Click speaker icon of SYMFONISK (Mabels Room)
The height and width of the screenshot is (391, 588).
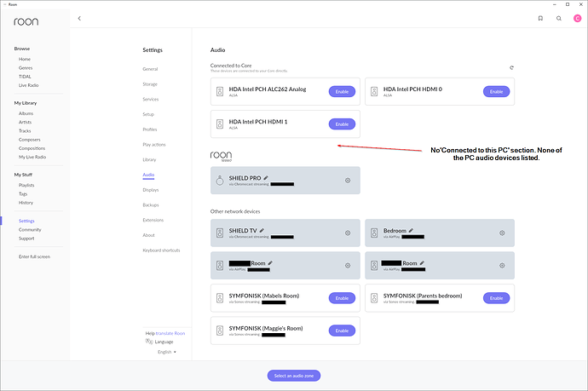point(220,298)
